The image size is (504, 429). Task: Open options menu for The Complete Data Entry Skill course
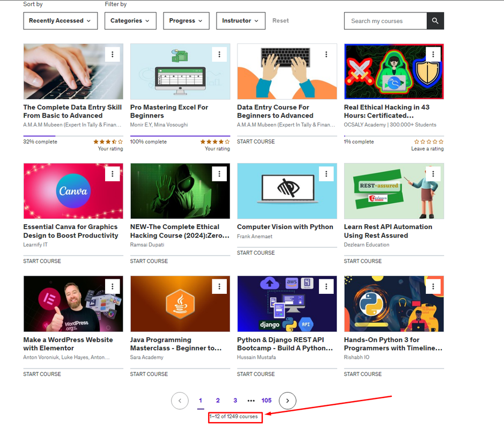coord(113,54)
